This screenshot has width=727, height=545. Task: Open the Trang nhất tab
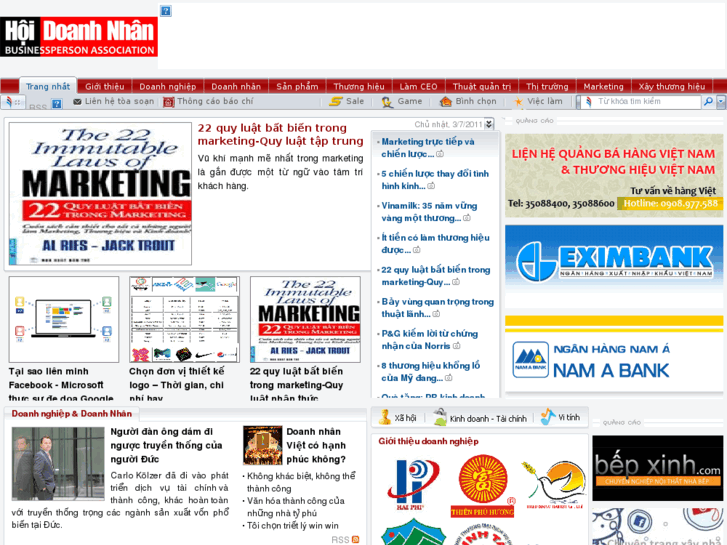click(48, 86)
